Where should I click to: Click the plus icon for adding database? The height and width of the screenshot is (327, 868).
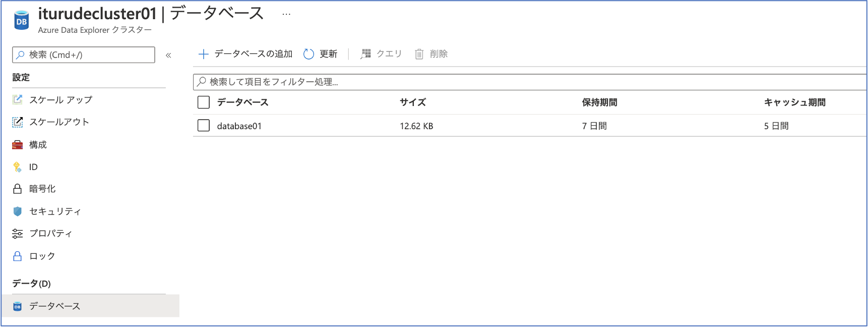tap(204, 54)
